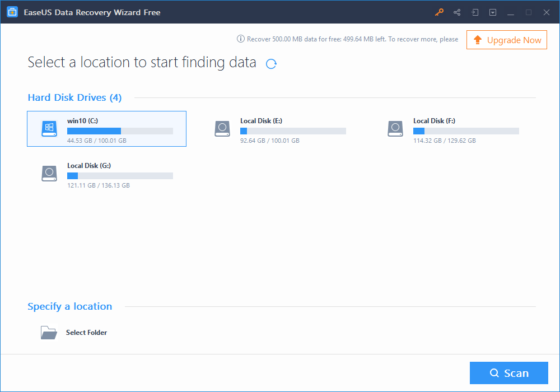Click the Upgrade Now button
This screenshot has width=560, height=392.
pos(507,40)
